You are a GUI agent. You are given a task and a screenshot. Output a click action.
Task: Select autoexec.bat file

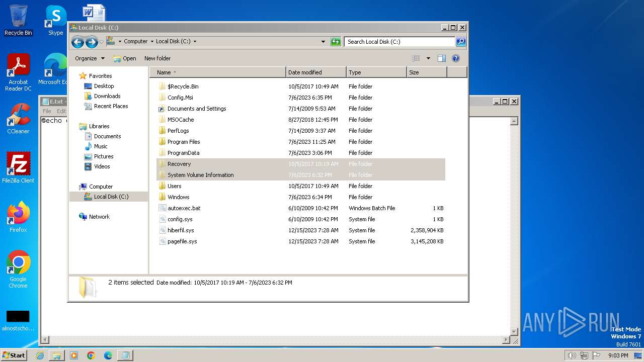[301, 208]
